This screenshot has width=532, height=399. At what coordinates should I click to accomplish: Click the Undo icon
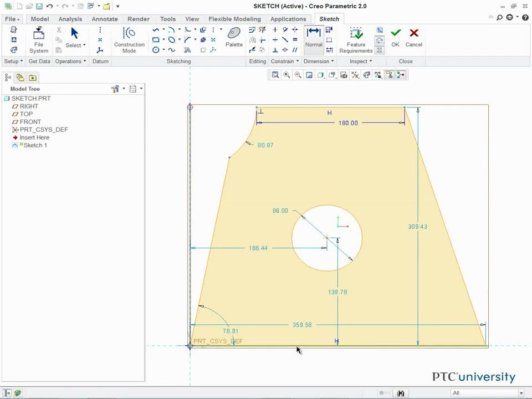[49, 6]
